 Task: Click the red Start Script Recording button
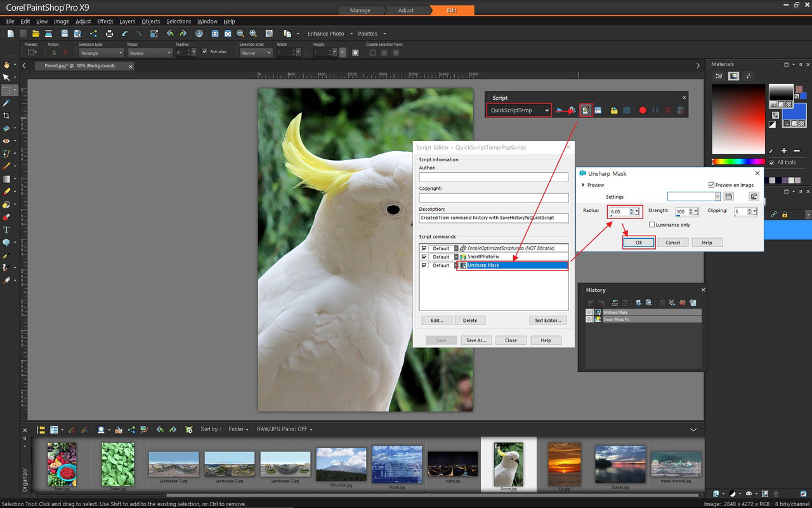643,110
